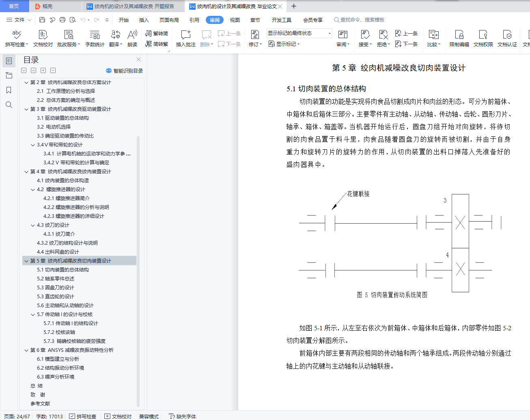
Task: Click the undo arrow icon
Action: coord(83,19)
